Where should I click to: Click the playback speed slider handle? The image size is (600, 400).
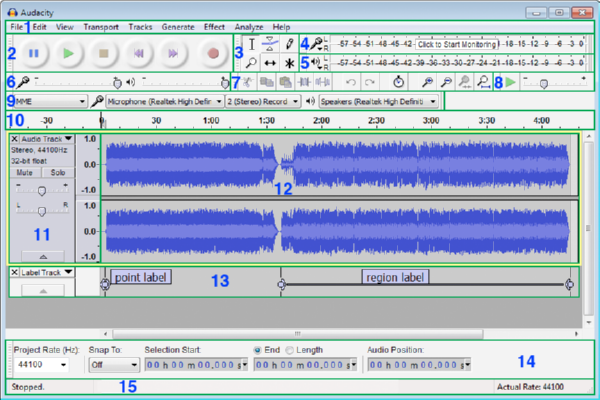point(543,83)
